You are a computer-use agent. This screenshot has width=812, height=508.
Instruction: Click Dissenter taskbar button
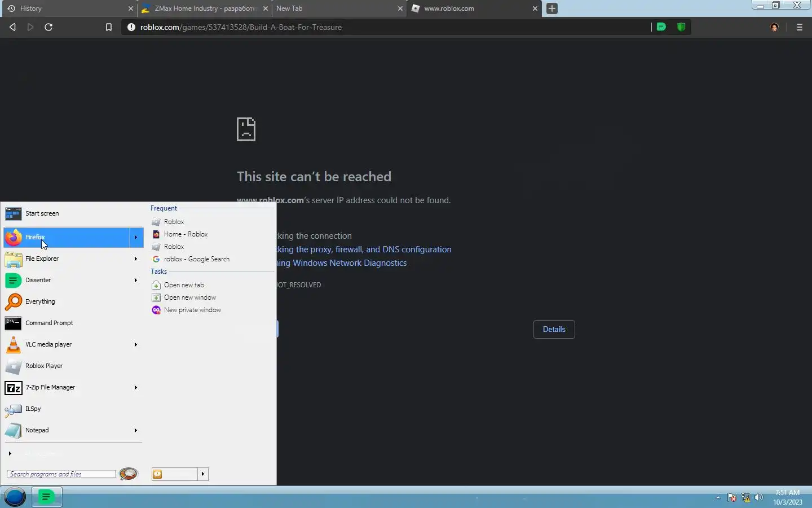46,497
